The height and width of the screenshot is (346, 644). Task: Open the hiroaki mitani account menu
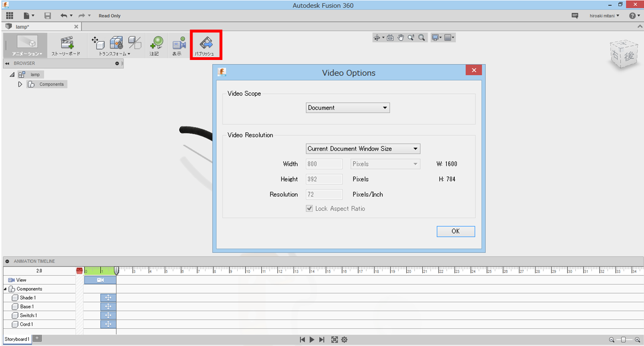coord(604,16)
